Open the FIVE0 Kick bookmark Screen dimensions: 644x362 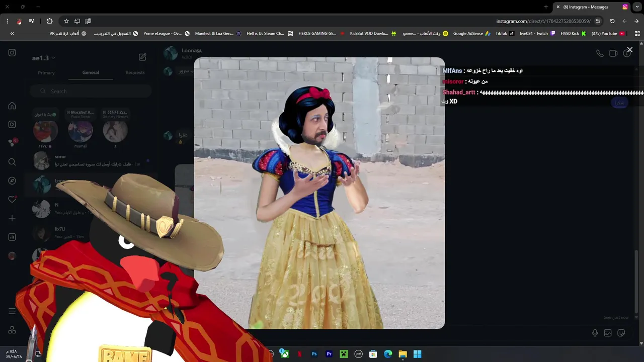coord(573,34)
